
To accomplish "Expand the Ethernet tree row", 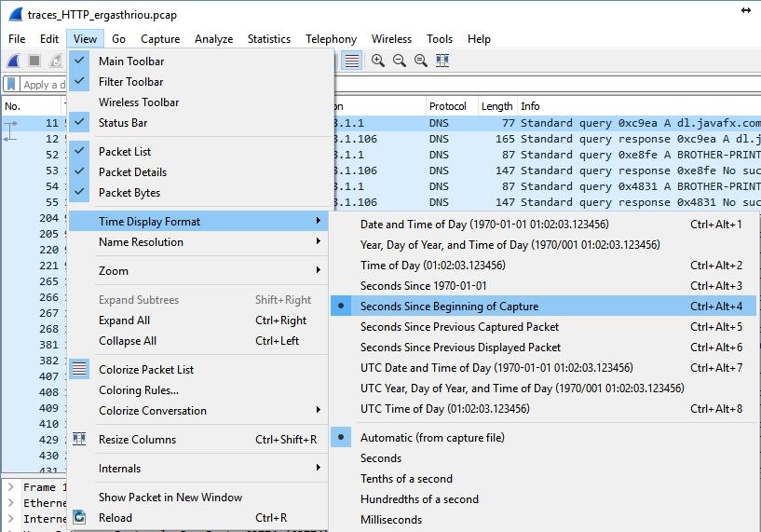I will click(x=11, y=503).
